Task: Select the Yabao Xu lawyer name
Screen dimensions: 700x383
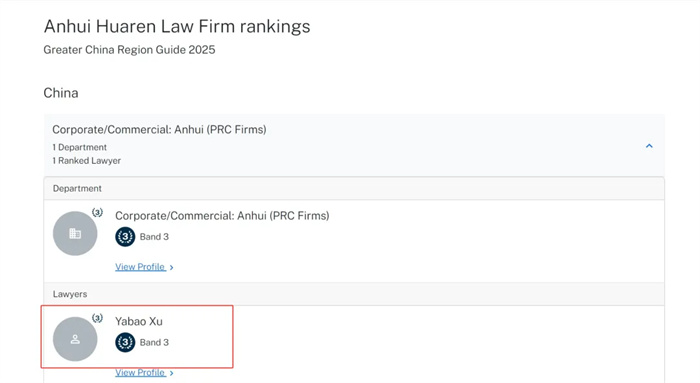Action: pyautogui.click(x=139, y=321)
